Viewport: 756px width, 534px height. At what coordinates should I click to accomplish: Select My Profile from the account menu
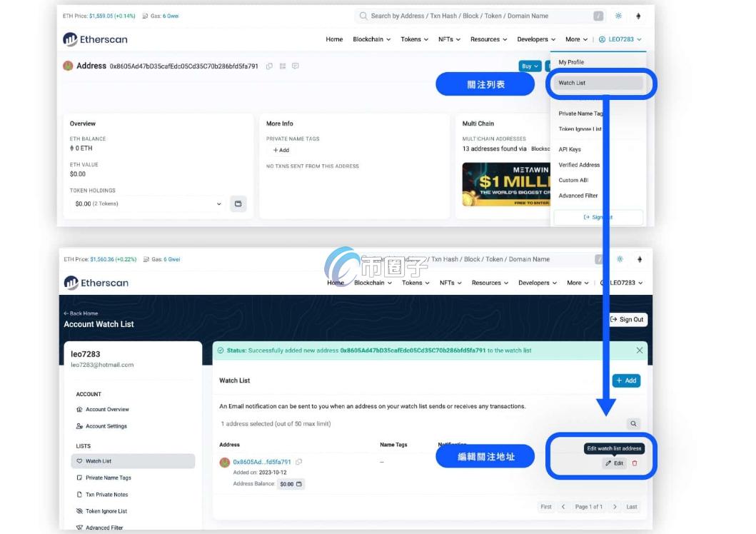tap(571, 62)
